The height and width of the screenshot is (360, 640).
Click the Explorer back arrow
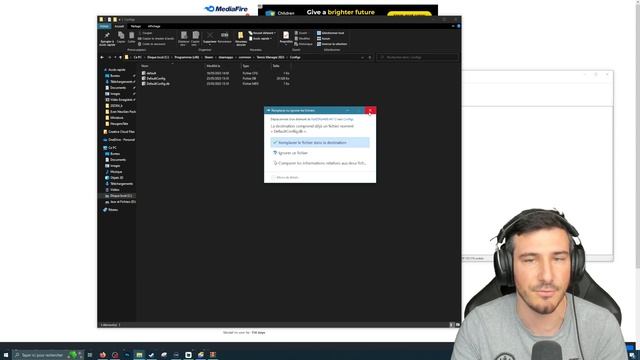click(102, 58)
